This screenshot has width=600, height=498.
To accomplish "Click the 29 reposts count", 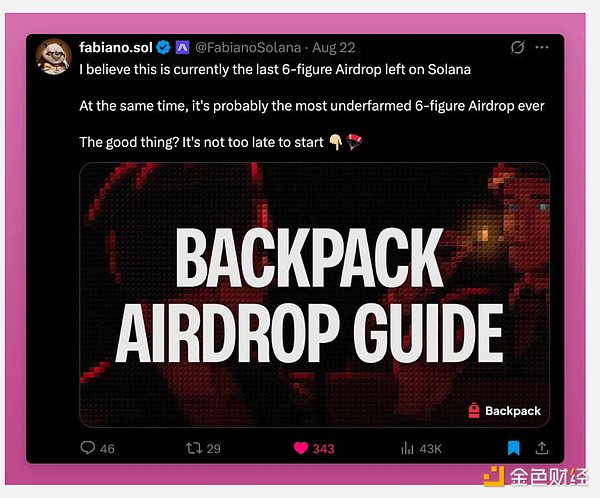I will tap(214, 449).
